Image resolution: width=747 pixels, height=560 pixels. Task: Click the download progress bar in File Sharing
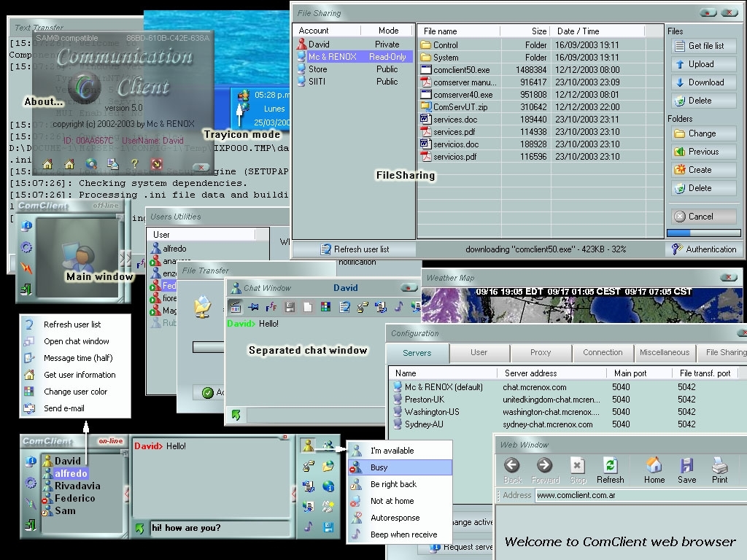pyautogui.click(x=704, y=233)
